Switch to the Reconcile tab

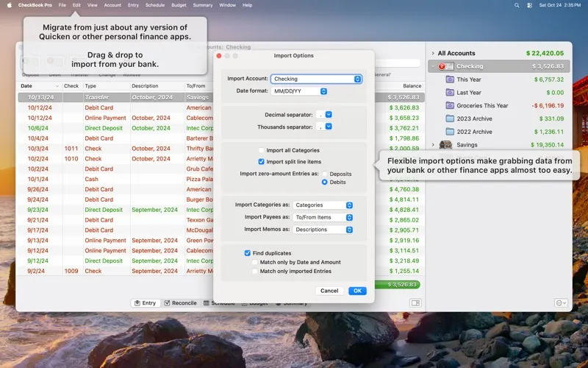180,303
